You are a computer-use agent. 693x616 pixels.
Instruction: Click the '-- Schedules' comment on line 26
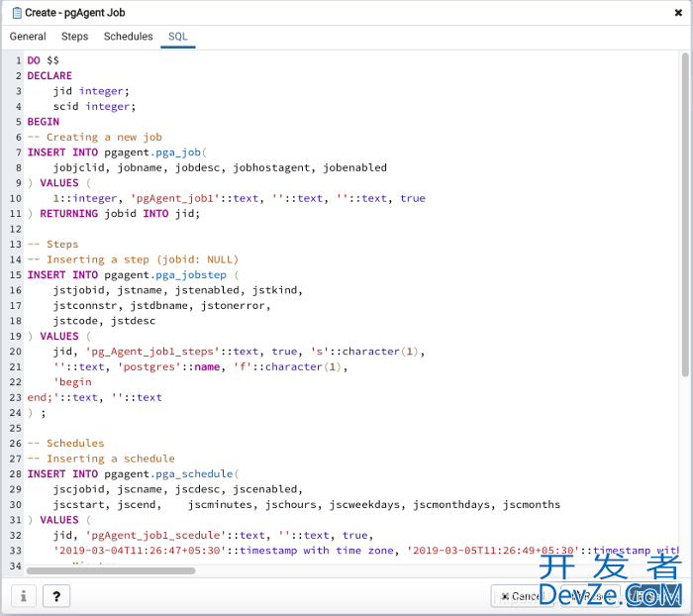[66, 443]
